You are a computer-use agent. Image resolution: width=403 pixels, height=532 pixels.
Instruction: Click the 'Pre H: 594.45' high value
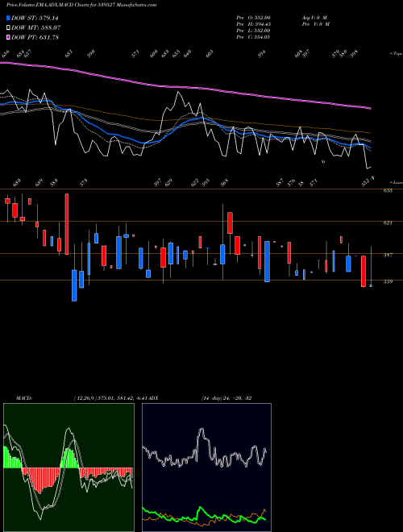[x=253, y=24]
